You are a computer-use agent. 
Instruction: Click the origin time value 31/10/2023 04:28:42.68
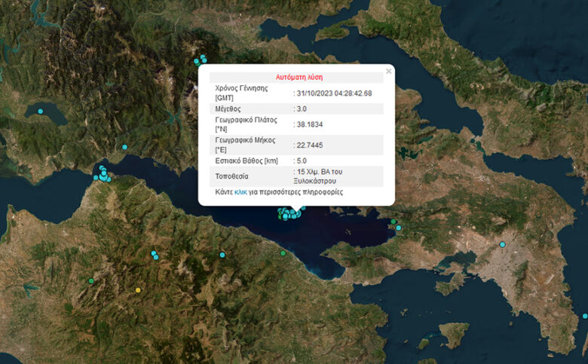[x=334, y=93]
